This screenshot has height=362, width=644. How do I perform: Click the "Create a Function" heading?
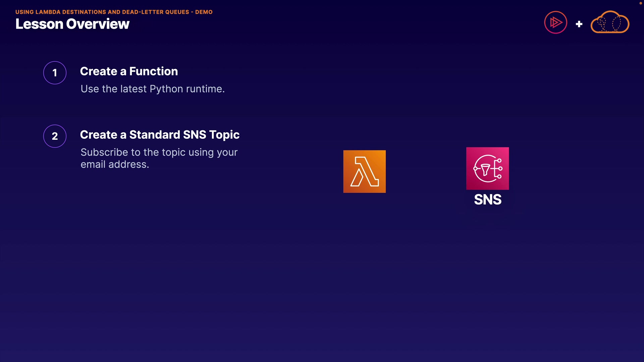click(129, 71)
